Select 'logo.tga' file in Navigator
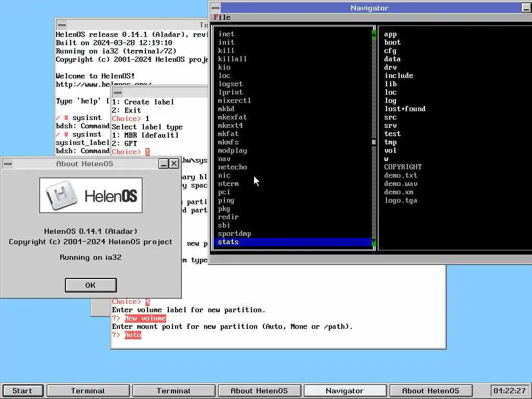The width and height of the screenshot is (532, 399). [x=401, y=200]
